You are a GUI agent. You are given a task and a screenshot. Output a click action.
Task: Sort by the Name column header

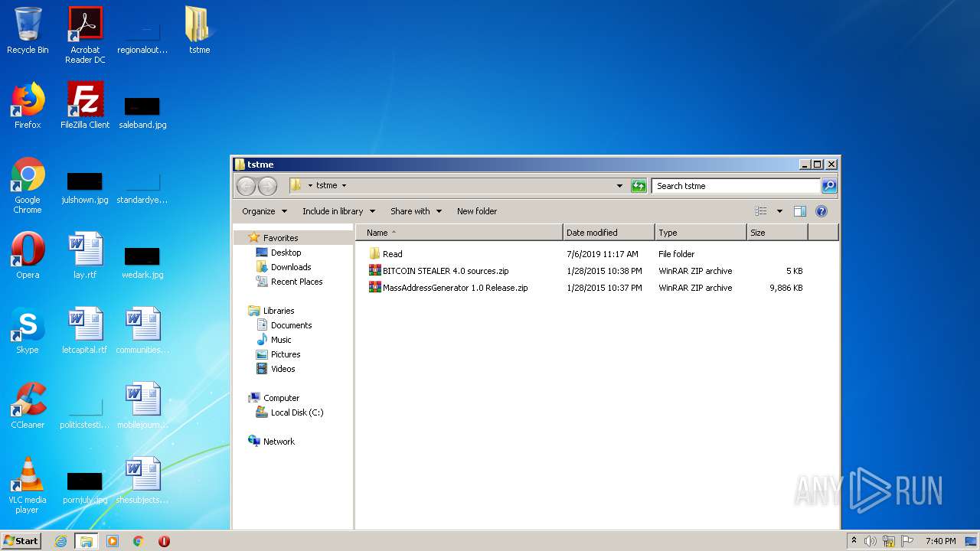pyautogui.click(x=459, y=233)
